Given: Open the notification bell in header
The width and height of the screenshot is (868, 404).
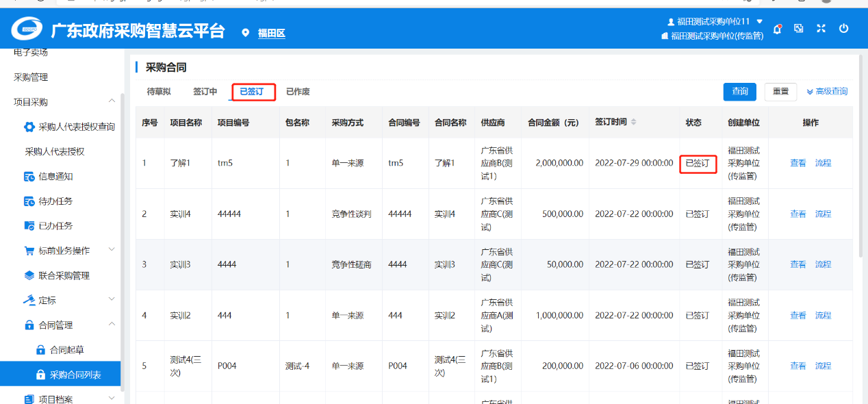Looking at the screenshot, I should [777, 29].
